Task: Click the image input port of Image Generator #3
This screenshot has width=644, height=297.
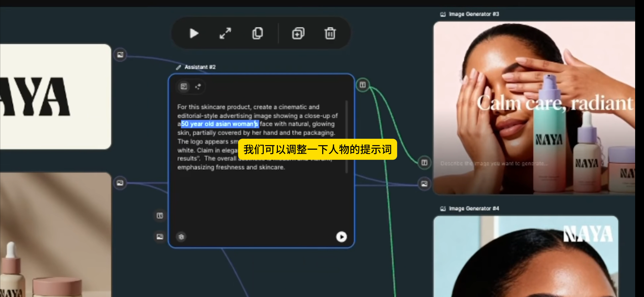Action: coord(424,184)
